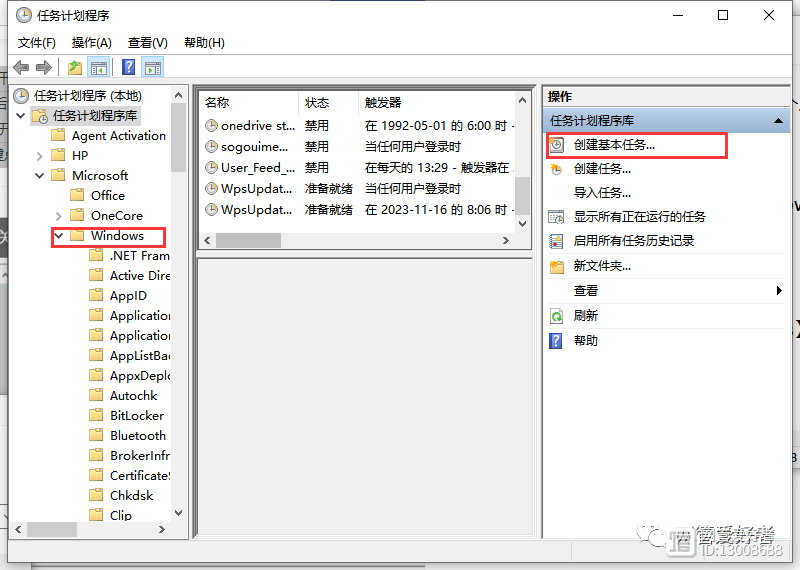This screenshot has height=570, width=800.
Task: Click the green 刷新 icon
Action: (x=557, y=316)
